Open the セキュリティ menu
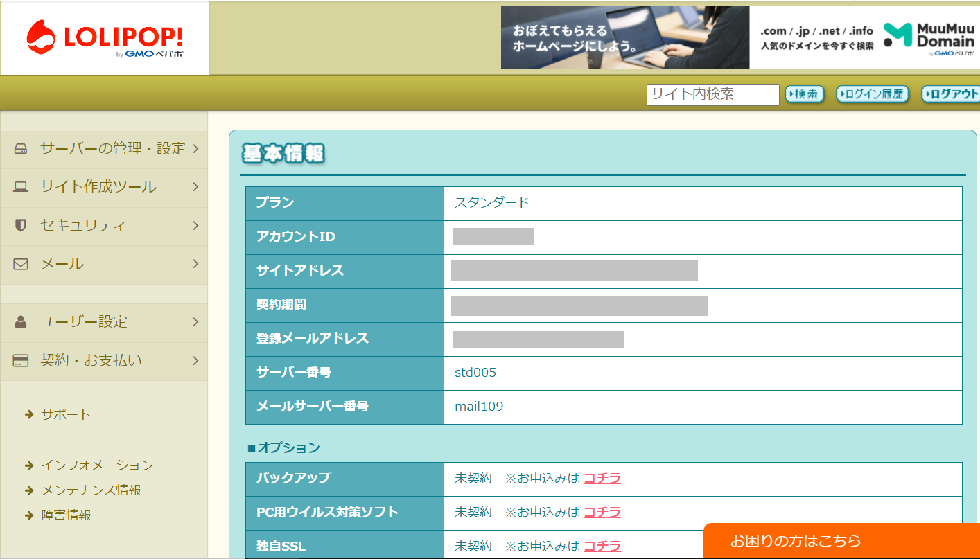Image resolution: width=980 pixels, height=559 pixels. (x=104, y=226)
